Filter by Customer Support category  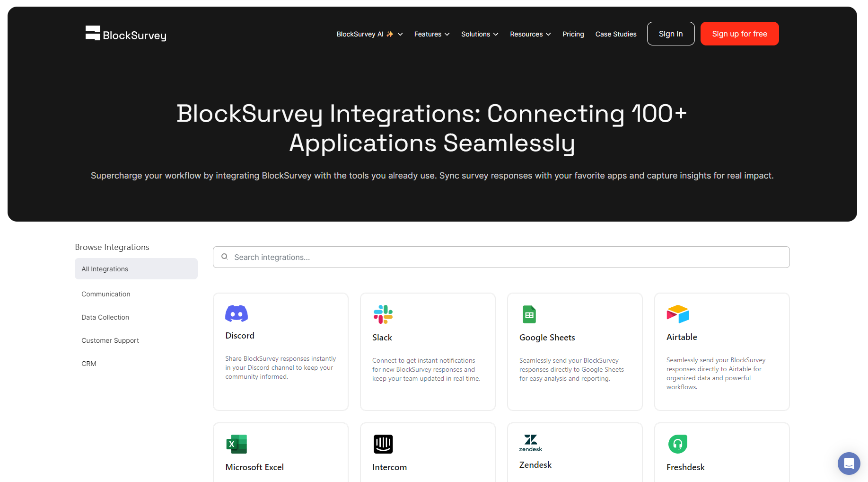pyautogui.click(x=110, y=340)
